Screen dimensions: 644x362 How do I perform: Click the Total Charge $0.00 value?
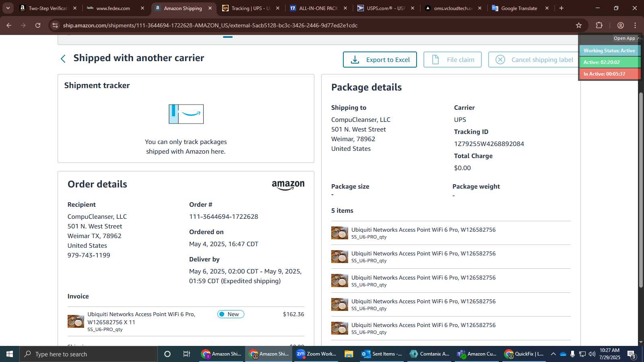click(462, 168)
